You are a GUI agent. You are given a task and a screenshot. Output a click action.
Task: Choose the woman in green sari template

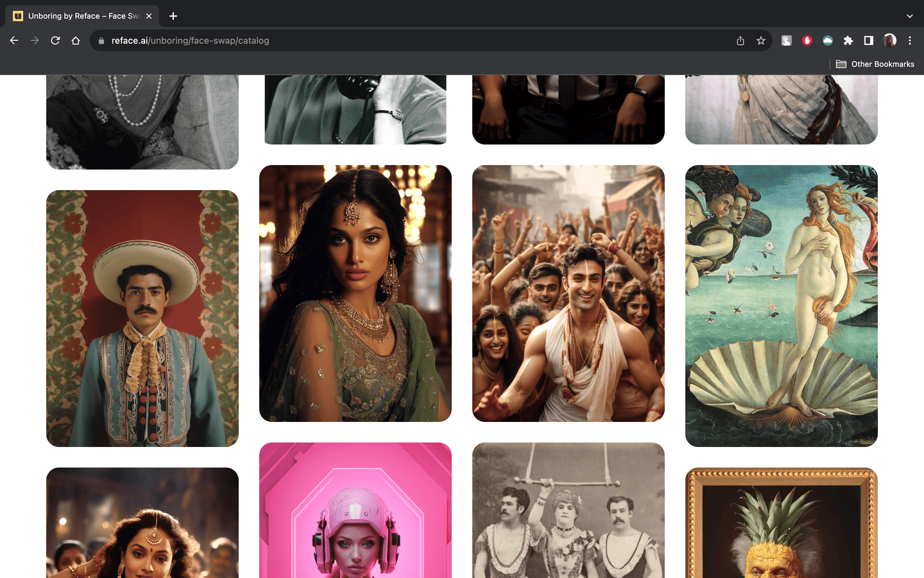[x=355, y=293]
